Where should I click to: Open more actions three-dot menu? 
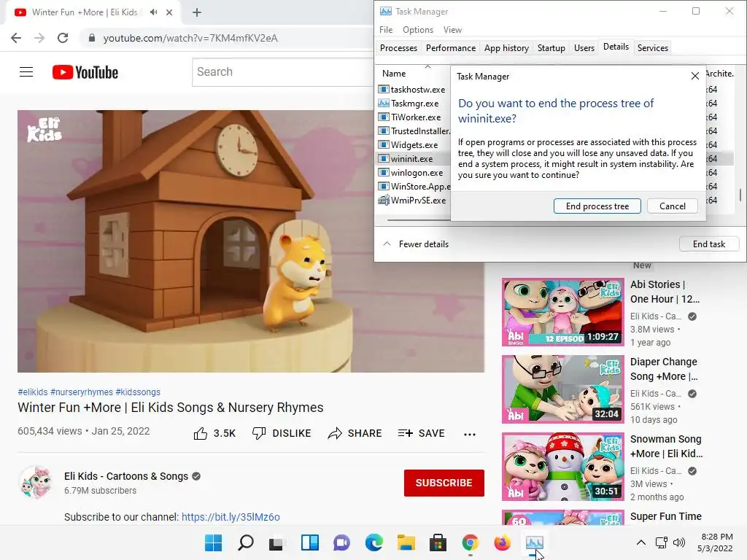click(x=470, y=434)
